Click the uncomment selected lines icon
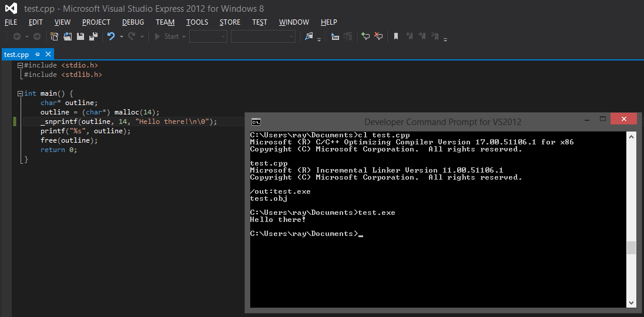The height and width of the screenshot is (317, 644). tap(378, 36)
